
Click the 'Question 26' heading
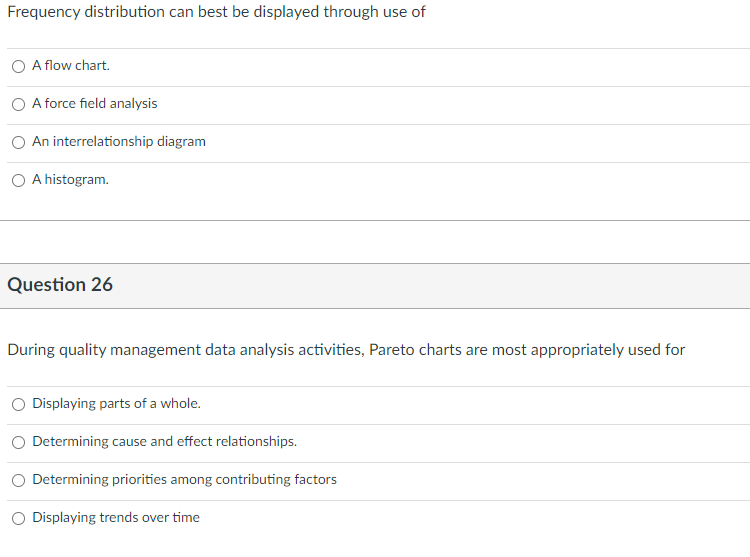pyautogui.click(x=60, y=285)
